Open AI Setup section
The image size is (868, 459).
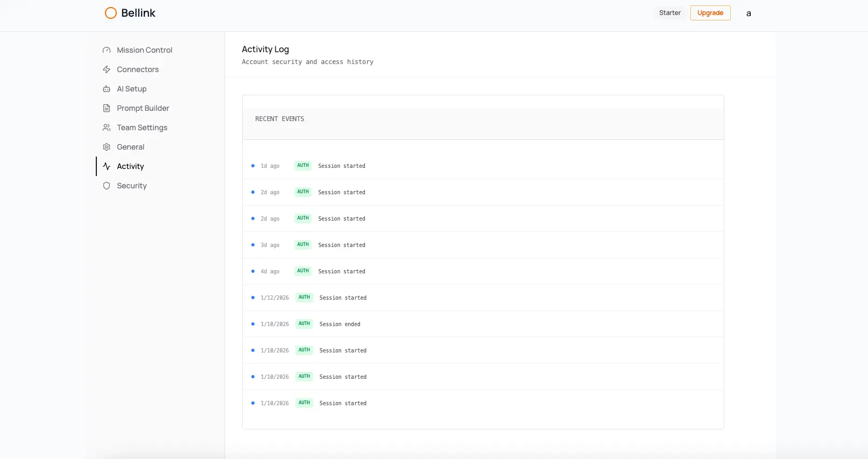131,89
